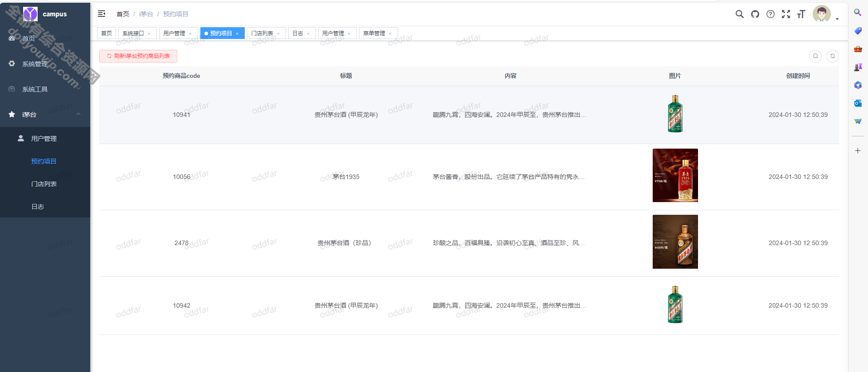This screenshot has width=868, height=372.
Task: Open 门店列表 in the sidebar submenu
Action: (x=45, y=184)
